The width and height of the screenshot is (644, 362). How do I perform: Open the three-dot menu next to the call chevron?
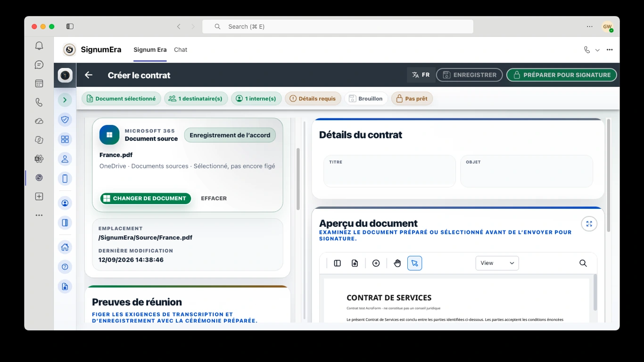tap(610, 50)
